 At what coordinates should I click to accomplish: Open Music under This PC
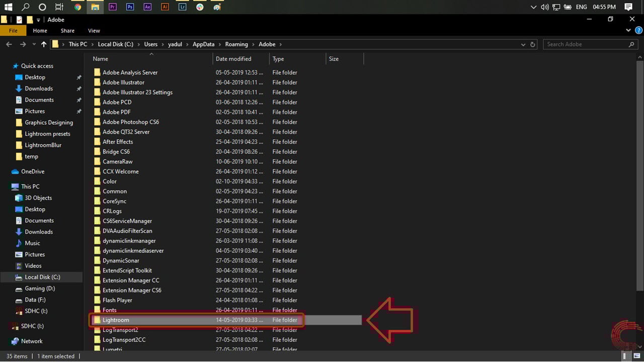tap(32, 243)
